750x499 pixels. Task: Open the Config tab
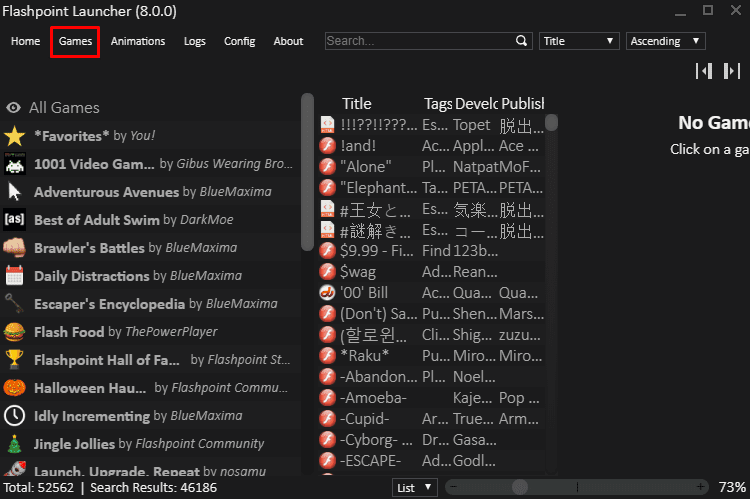point(239,41)
